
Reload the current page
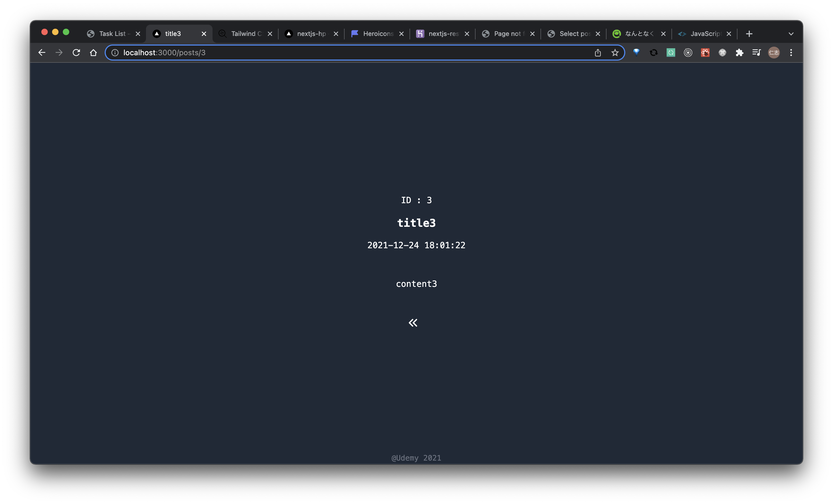[76, 53]
